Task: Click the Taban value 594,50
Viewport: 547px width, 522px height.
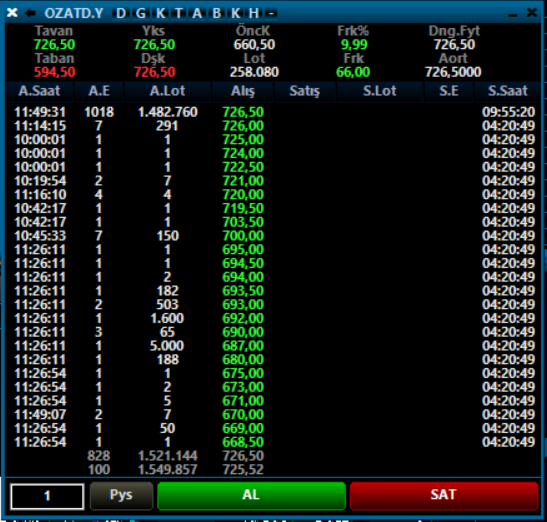Action: pyautogui.click(x=54, y=72)
